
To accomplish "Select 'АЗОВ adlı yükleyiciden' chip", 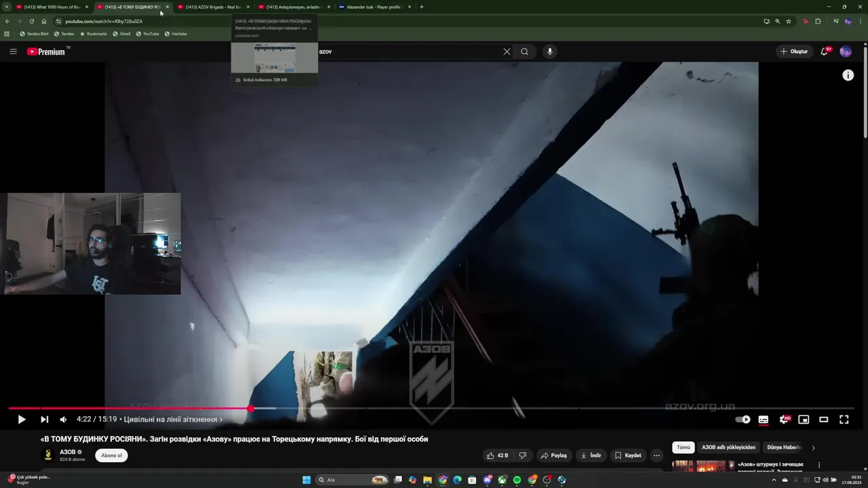I will point(728,447).
